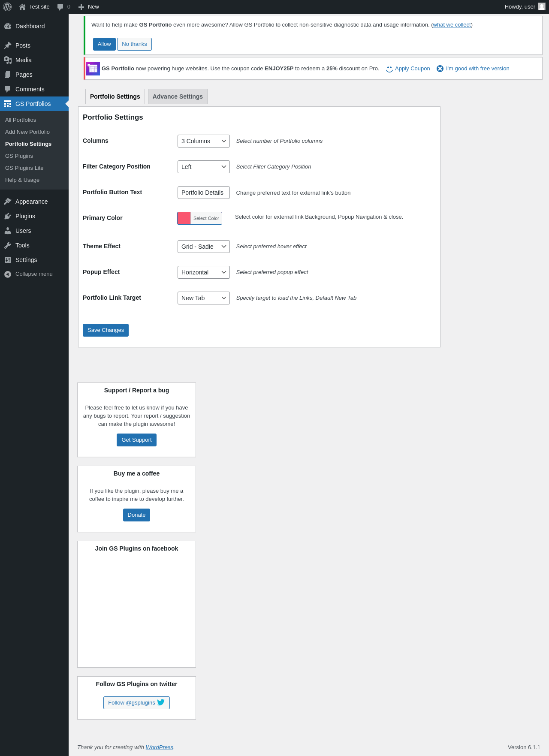The height and width of the screenshot is (756, 549).
Task: Click the Media library icon
Action: click(x=8, y=60)
